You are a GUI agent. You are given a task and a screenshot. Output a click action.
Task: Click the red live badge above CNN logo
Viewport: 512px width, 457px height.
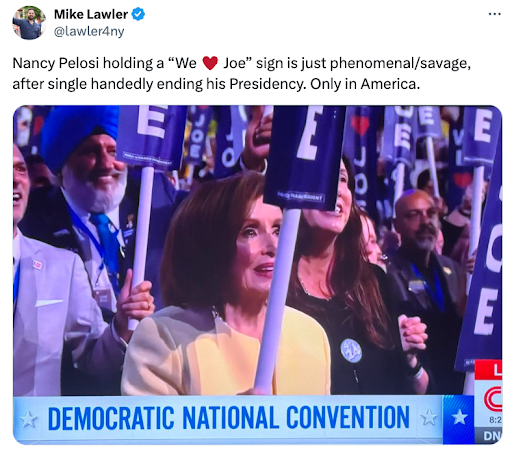(488, 369)
